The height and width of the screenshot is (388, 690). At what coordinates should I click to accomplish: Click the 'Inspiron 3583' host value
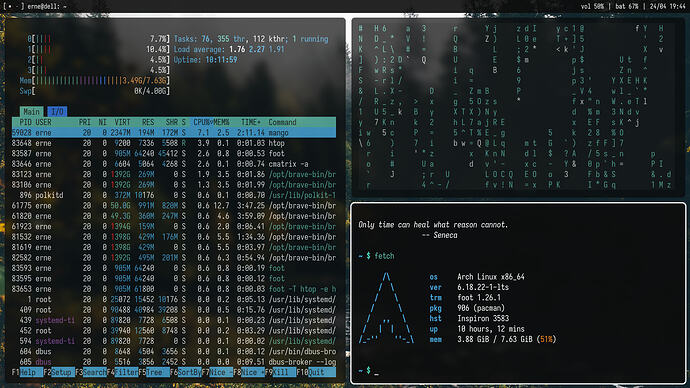coord(483,318)
